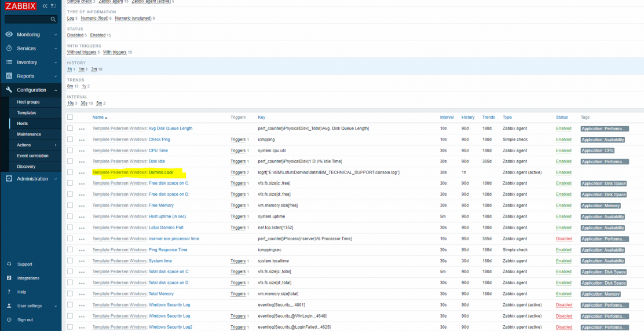Click the Services clock icon
Screen dimensions: 644x331
click(x=9, y=49)
